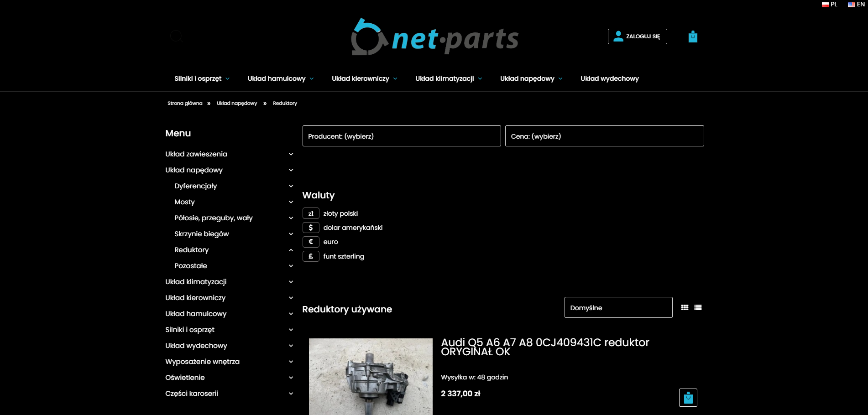Click the search magnifier icon
This screenshot has width=868, height=415.
(x=176, y=36)
